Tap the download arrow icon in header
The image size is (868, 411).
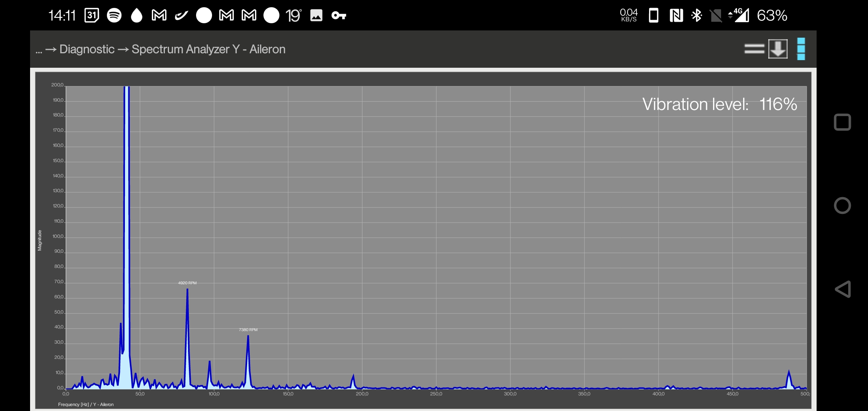tap(778, 49)
